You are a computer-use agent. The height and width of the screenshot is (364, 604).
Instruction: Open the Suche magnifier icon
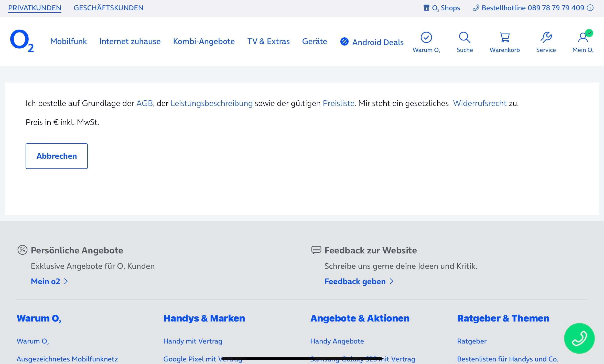pos(465,38)
